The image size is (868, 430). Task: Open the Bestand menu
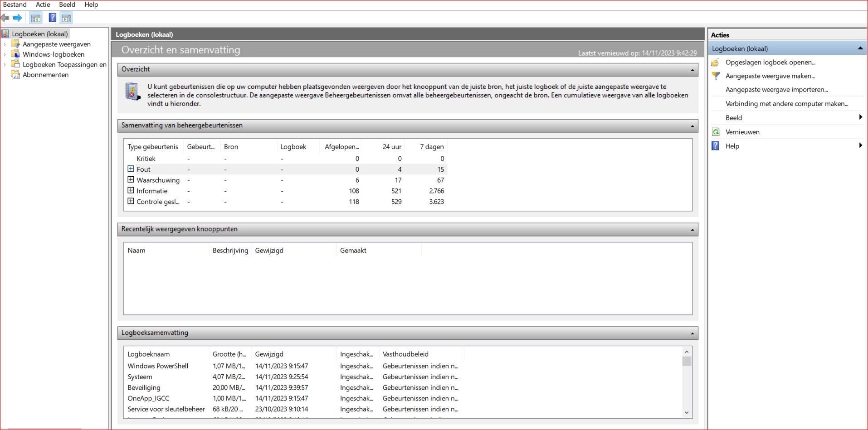[x=15, y=5]
